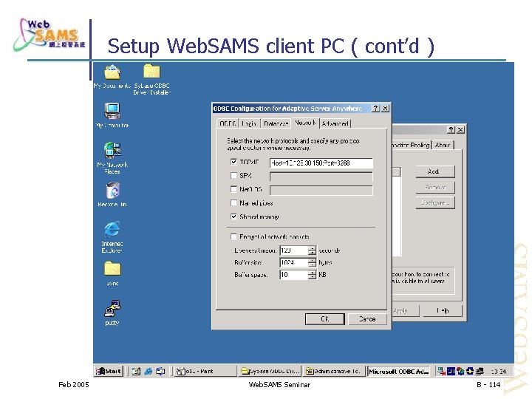The image size is (532, 399).
Task: Launch Internet Explorer from the quick launch bar
Action: click(148, 371)
